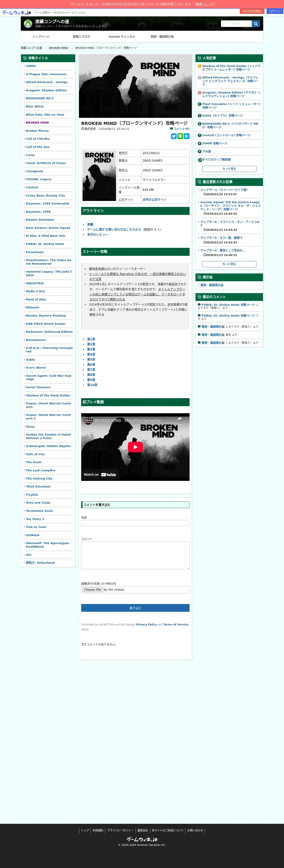Open Mafia II DLC sidebar entry
284x868 pixels.
(x=35, y=291)
